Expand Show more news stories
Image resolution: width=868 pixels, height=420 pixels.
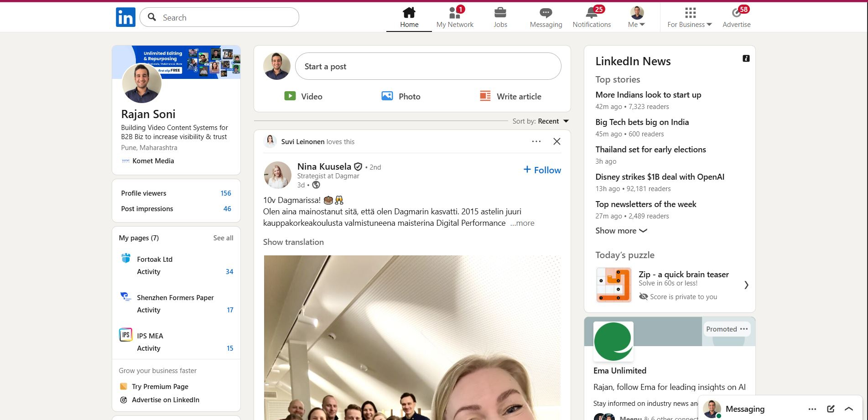[621, 231]
